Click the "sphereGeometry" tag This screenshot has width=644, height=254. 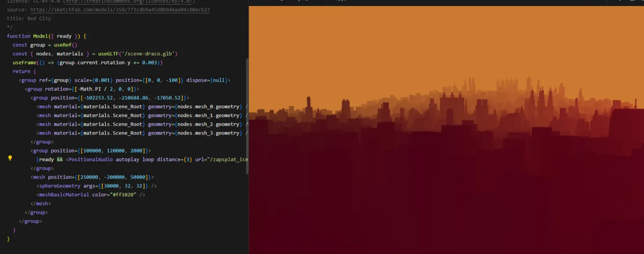pyautogui.click(x=60, y=186)
